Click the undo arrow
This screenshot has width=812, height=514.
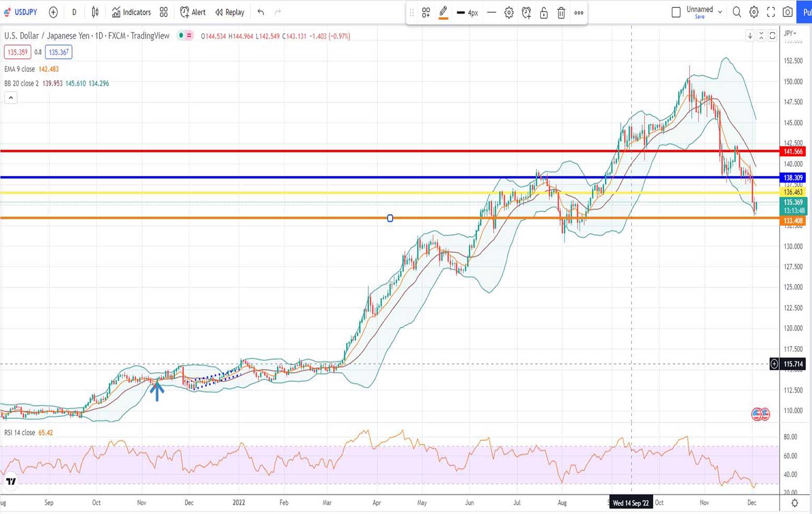pyautogui.click(x=261, y=12)
